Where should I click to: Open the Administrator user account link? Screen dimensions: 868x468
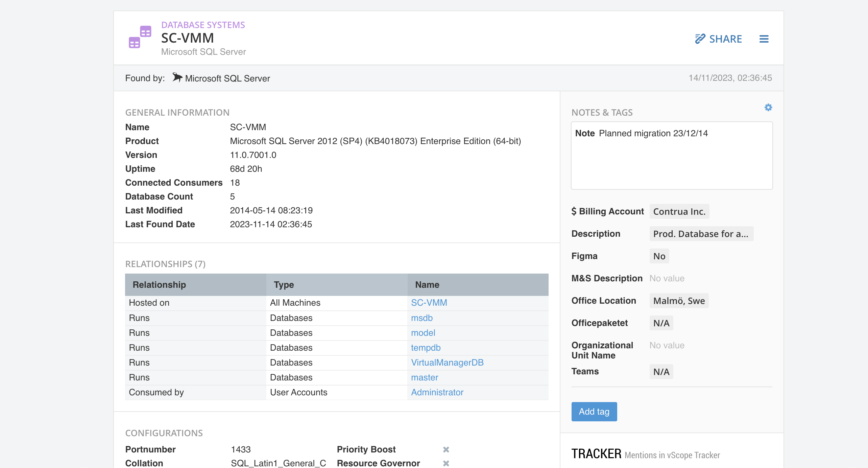(x=437, y=392)
